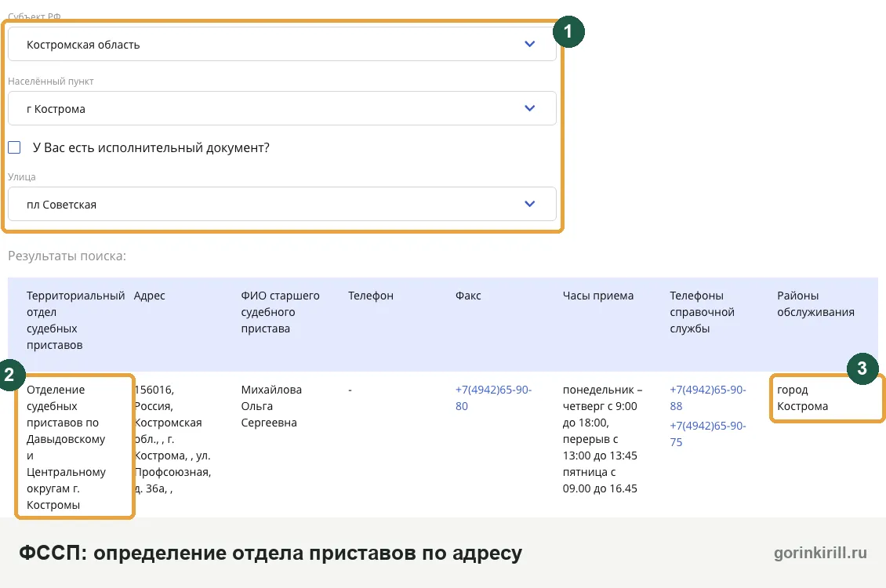
Task: Click help line phone +7(4942)65-90-88
Action: click(x=707, y=397)
